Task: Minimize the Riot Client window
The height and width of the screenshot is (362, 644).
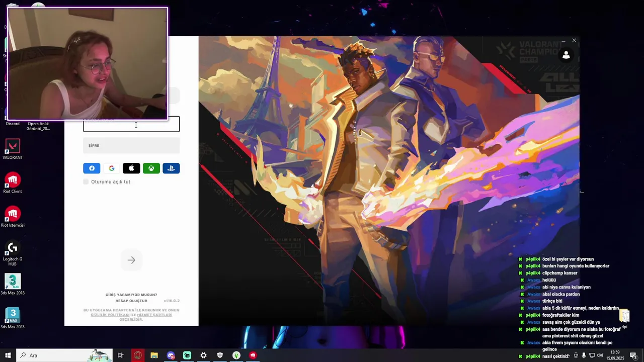Action: (564, 40)
